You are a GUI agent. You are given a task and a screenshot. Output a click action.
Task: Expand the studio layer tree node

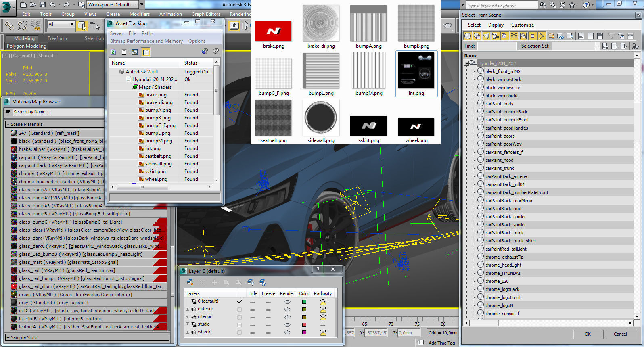pyautogui.click(x=187, y=324)
